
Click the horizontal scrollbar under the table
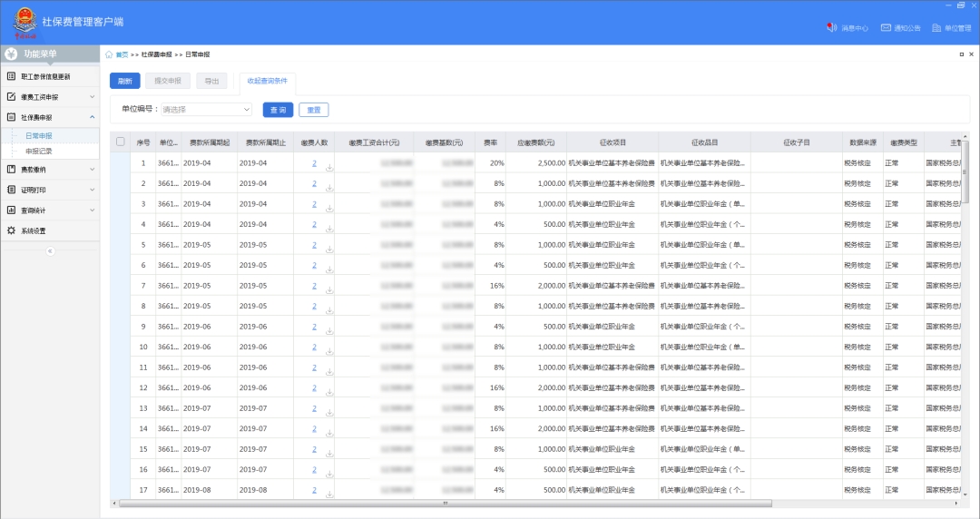(x=445, y=503)
